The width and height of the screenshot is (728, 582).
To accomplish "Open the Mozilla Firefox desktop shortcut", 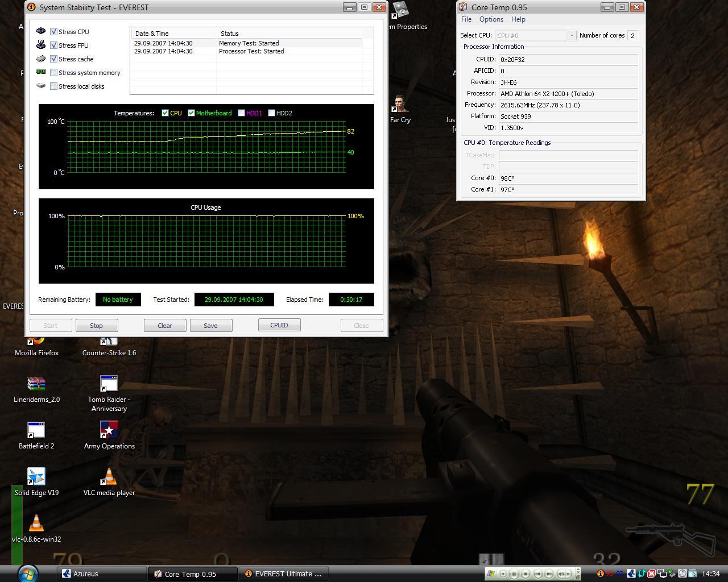I will [x=36, y=346].
